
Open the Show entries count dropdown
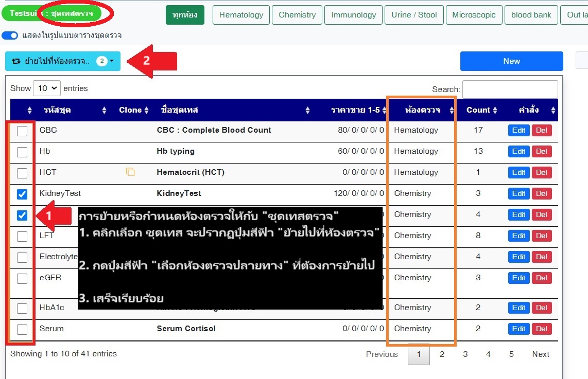(47, 88)
